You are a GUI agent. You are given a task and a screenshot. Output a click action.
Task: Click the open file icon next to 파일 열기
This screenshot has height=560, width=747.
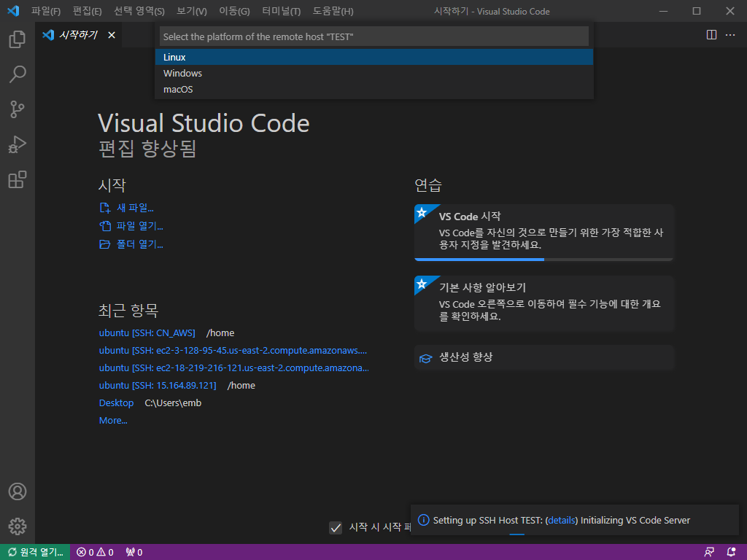[x=105, y=226]
